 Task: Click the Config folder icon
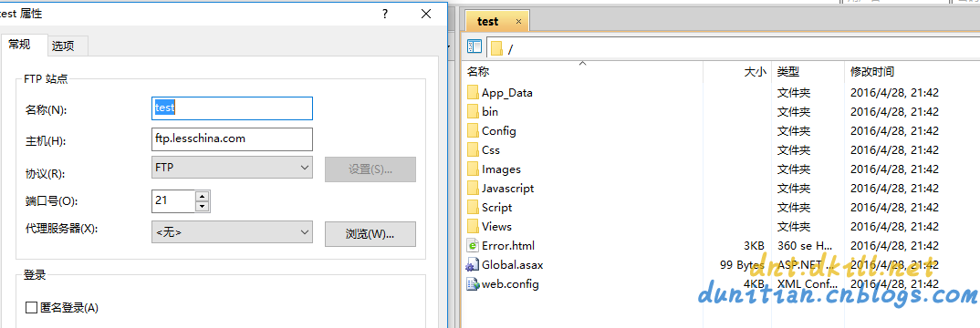(x=472, y=131)
